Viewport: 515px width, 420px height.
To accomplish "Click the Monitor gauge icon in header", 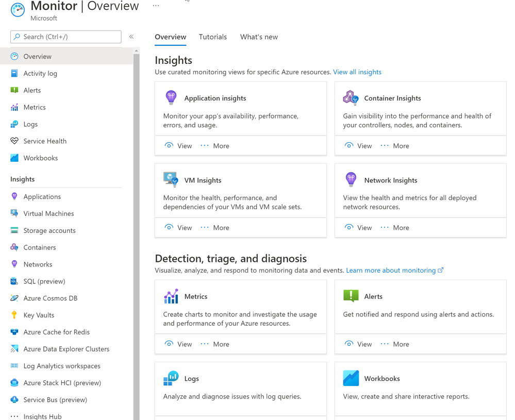I will tap(18, 9).
